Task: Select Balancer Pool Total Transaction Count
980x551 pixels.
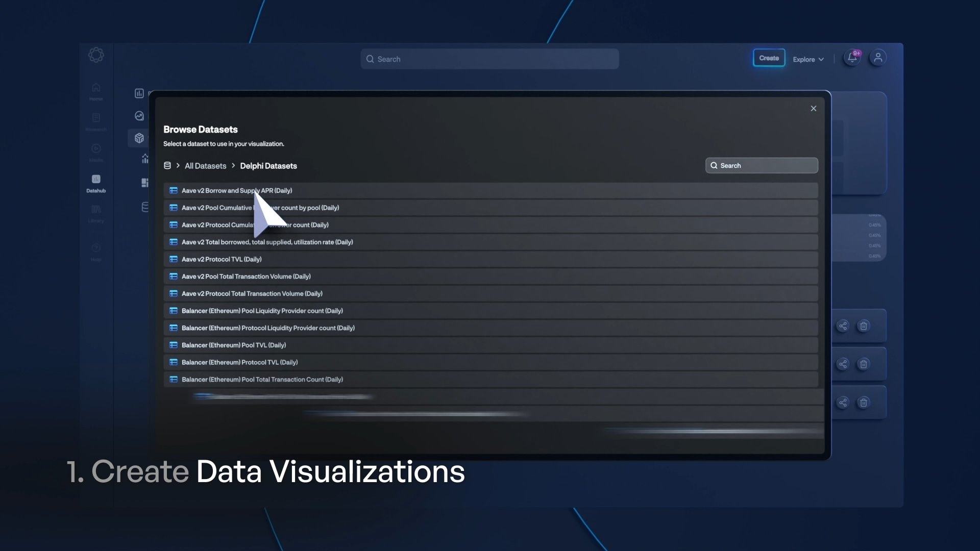Action: (x=491, y=380)
